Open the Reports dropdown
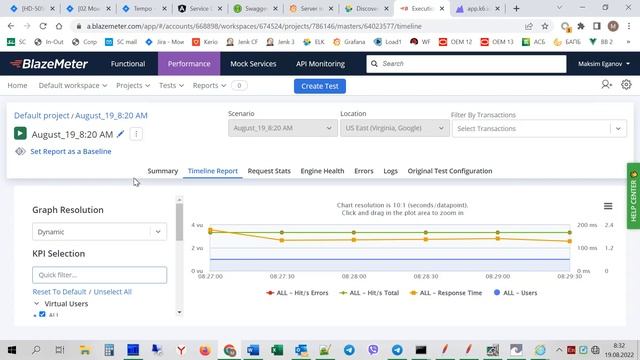 pos(209,85)
